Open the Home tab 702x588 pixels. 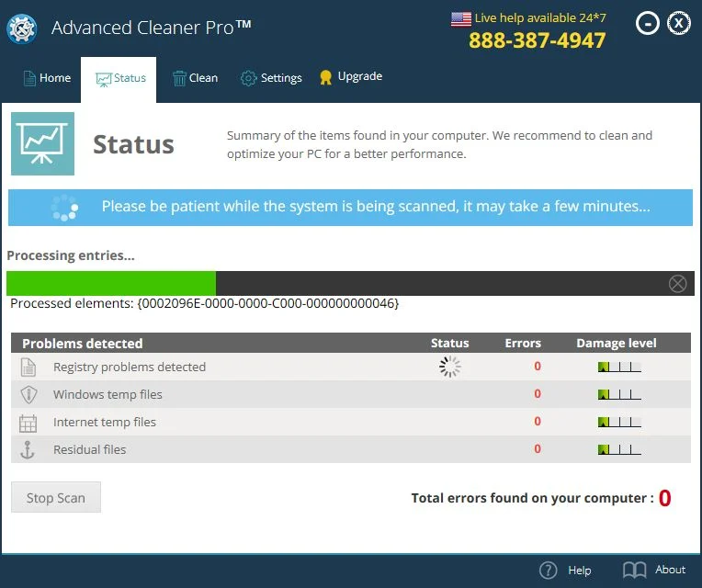pyautogui.click(x=47, y=78)
